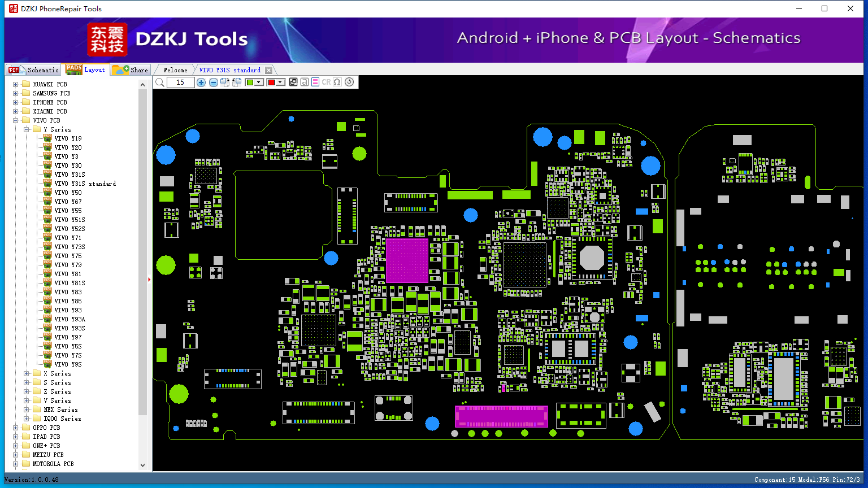This screenshot has height=488, width=868.
Task: Click the DZKJ PhoneRepair Tools title bar icon
Action: pos(14,8)
